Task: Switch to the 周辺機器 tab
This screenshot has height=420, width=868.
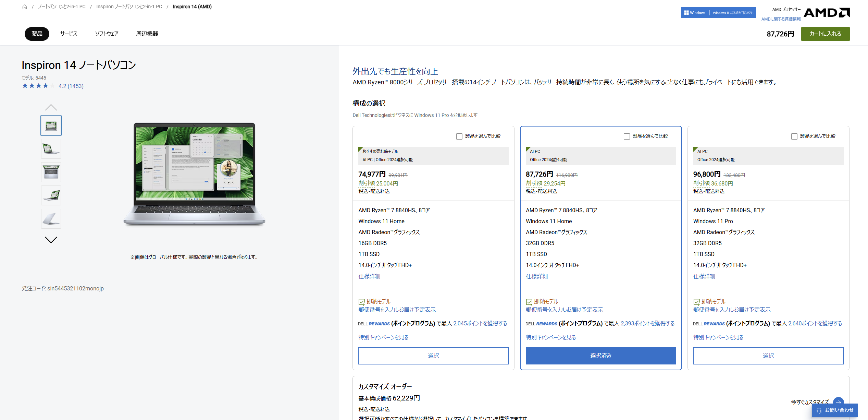Action: (x=147, y=34)
